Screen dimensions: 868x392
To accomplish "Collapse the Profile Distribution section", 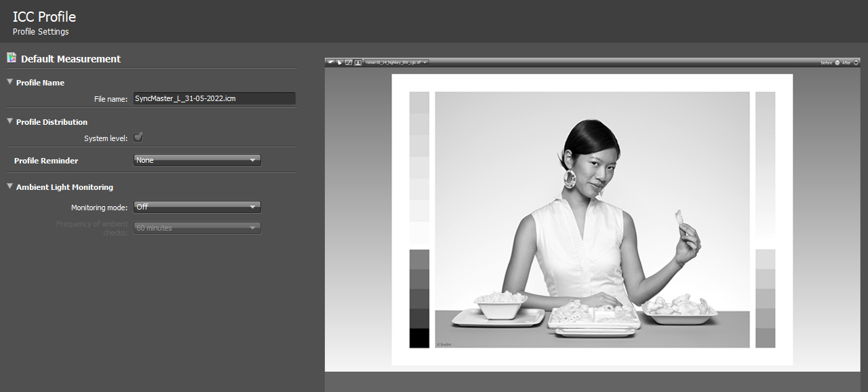I will 10,121.
